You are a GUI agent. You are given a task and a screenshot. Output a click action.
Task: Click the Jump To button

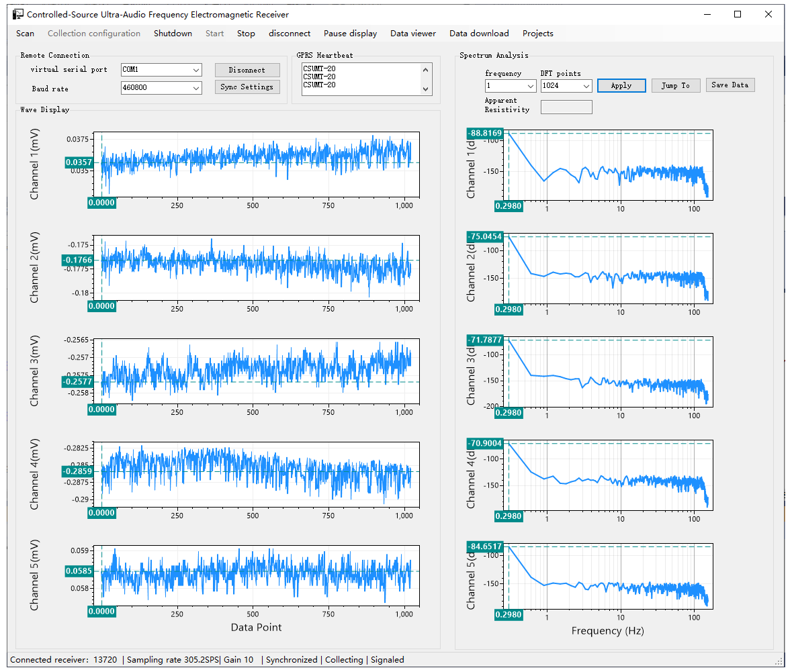tap(675, 85)
